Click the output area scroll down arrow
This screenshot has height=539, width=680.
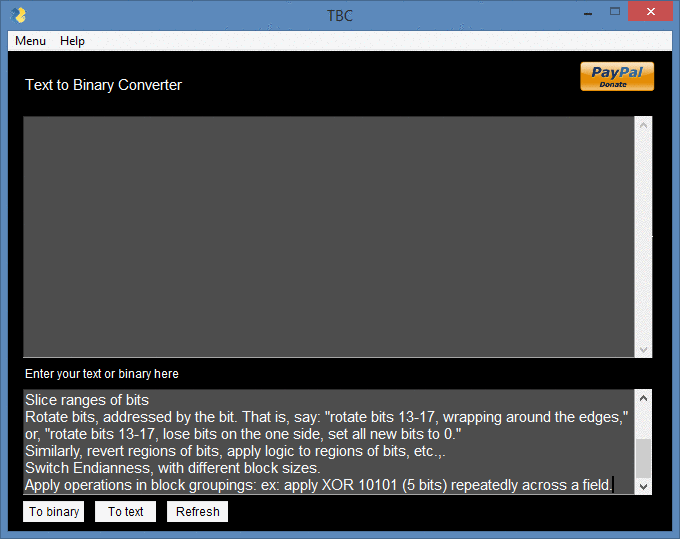(x=643, y=350)
